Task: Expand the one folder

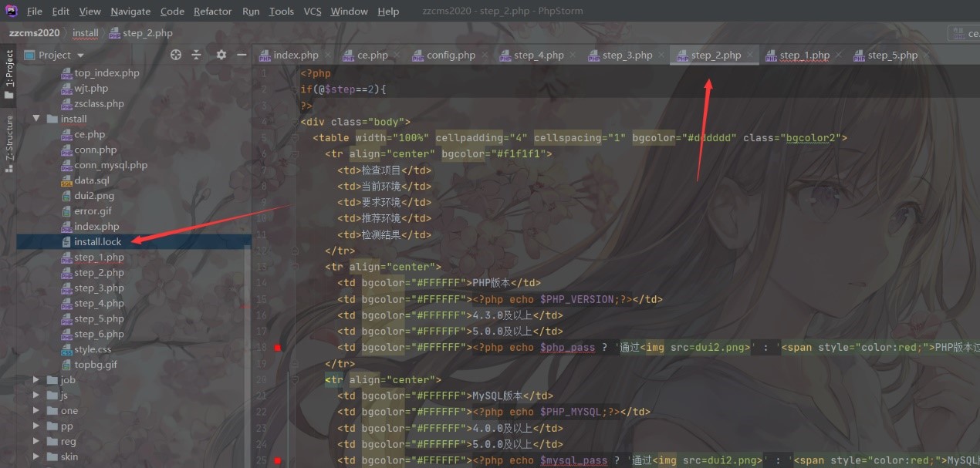Action: 36,411
